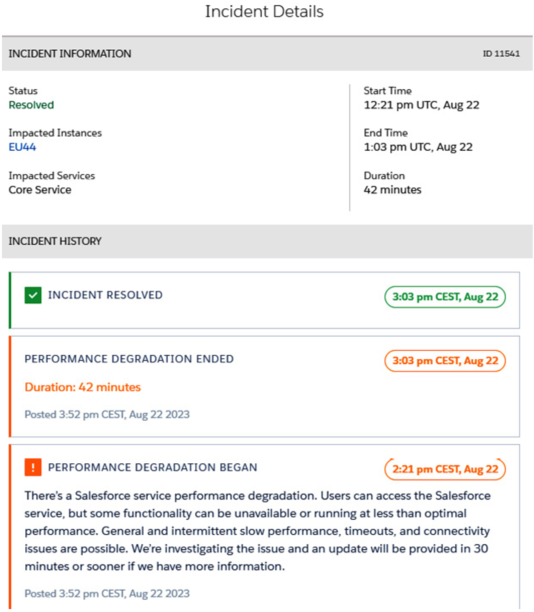The width and height of the screenshot is (534, 612).
Task: Click the degradation description paragraph
Action: point(257,531)
